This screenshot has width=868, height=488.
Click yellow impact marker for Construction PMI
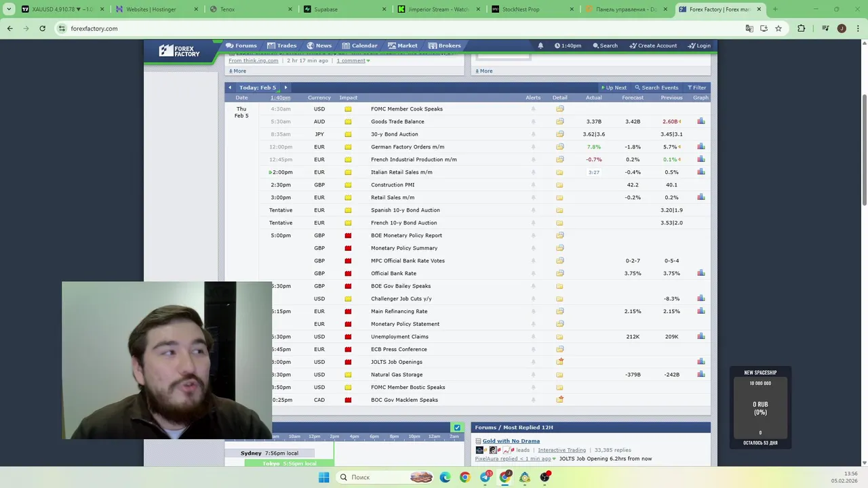[x=348, y=184]
